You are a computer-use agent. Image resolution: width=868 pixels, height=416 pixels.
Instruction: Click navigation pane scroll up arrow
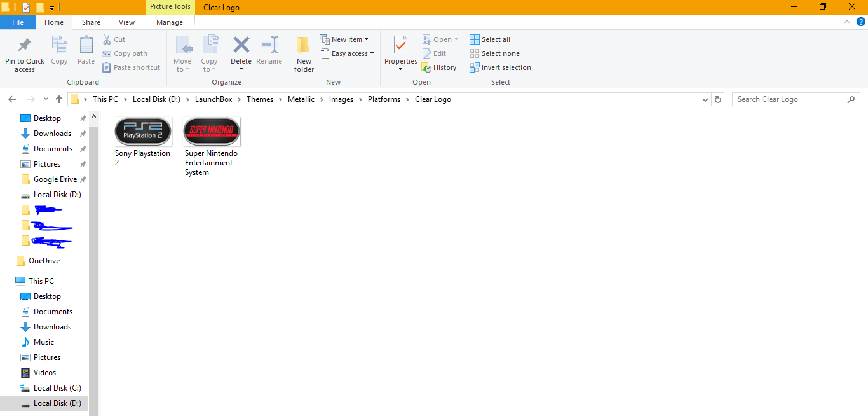[x=94, y=116]
